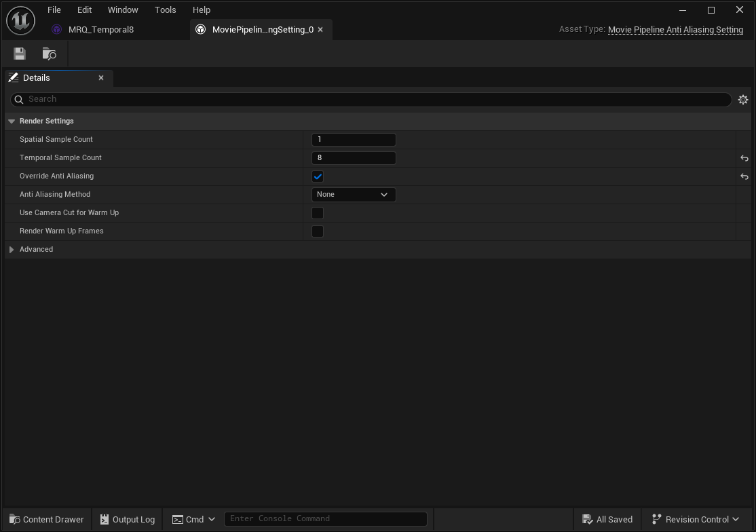Follow Movie Pipeline Anti Aliasing Setting link
The height and width of the screenshot is (532, 756).
pos(675,29)
